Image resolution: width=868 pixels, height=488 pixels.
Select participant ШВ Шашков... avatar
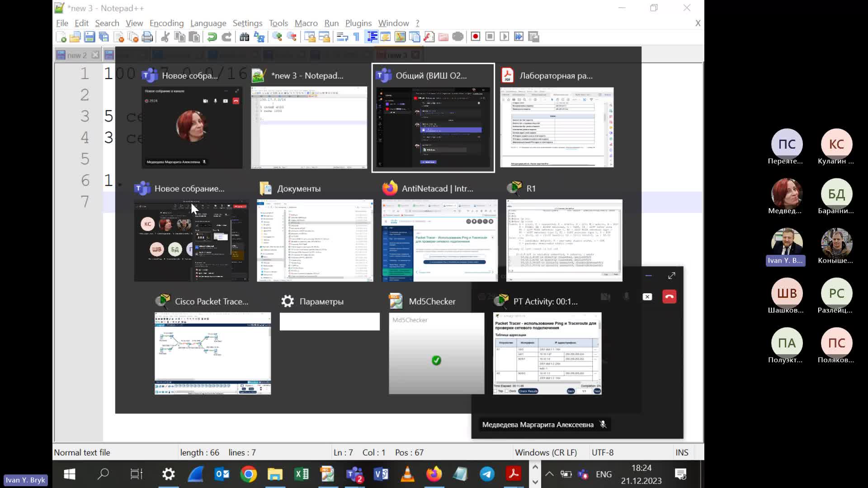(787, 294)
